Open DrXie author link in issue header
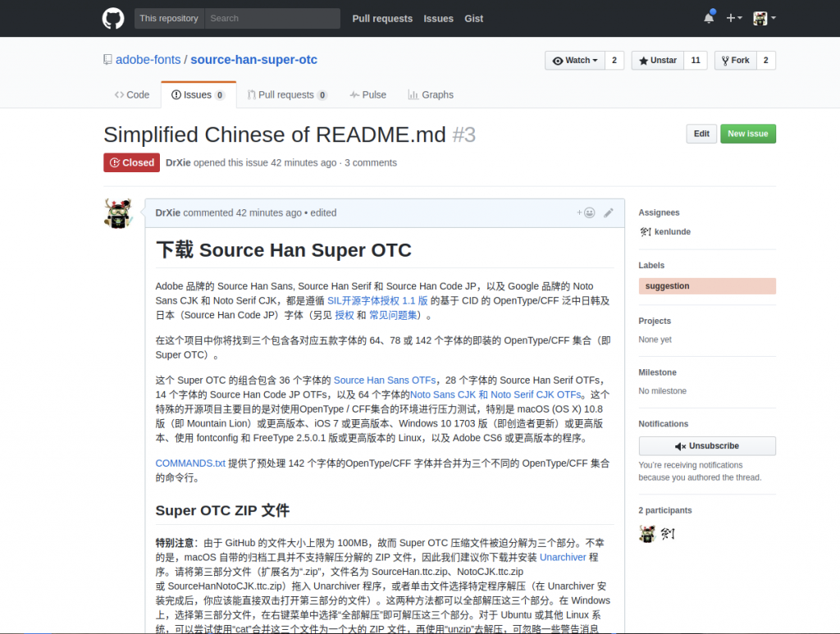 click(x=178, y=162)
